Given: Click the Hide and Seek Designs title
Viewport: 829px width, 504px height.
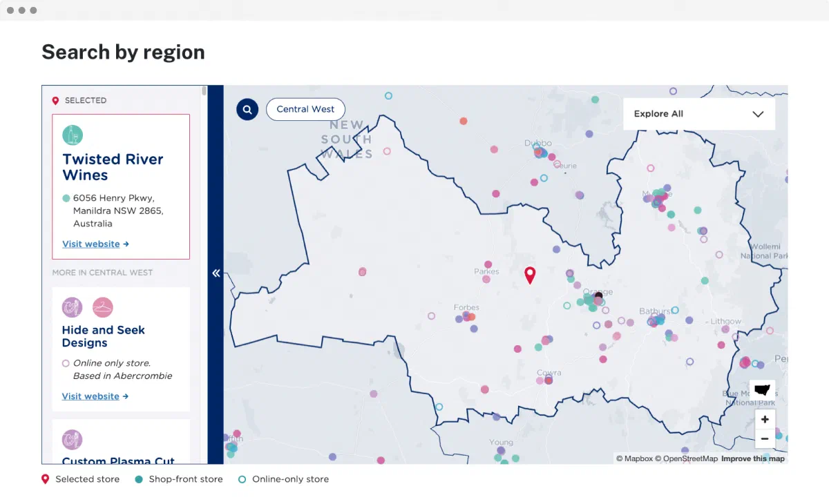Looking at the screenshot, I should click(x=104, y=336).
